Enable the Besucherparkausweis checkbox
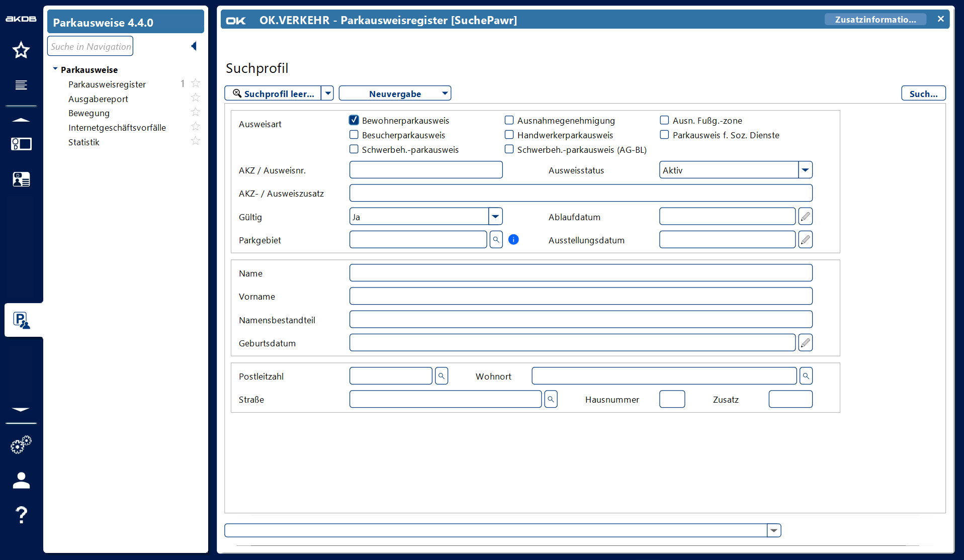 (354, 135)
